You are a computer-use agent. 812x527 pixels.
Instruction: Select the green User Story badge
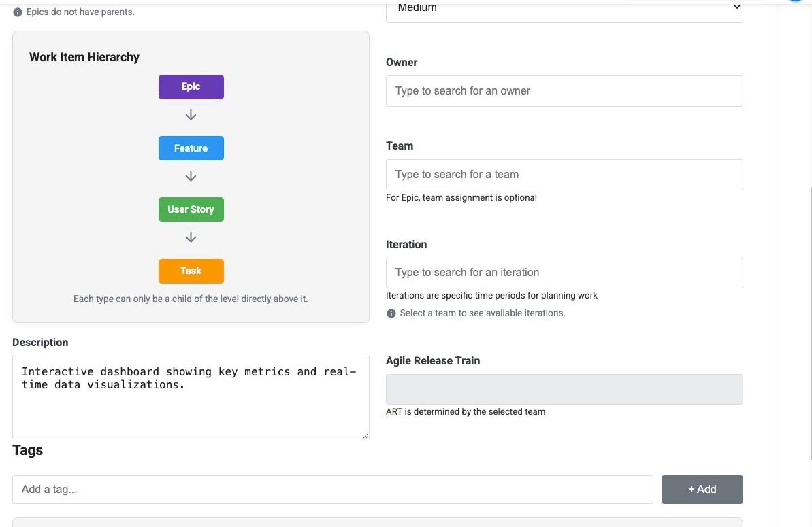pos(191,209)
